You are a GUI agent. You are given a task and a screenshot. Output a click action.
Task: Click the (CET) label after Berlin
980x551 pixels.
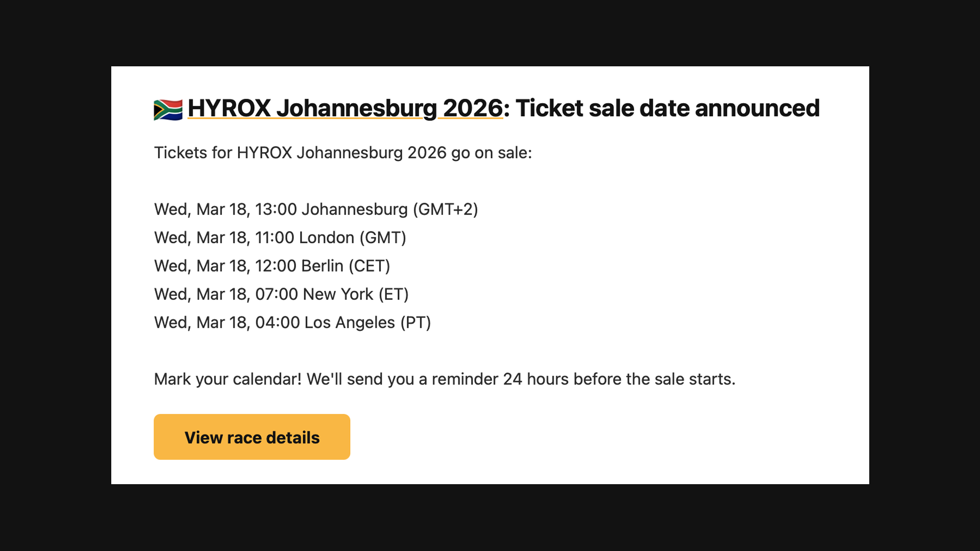click(x=369, y=266)
